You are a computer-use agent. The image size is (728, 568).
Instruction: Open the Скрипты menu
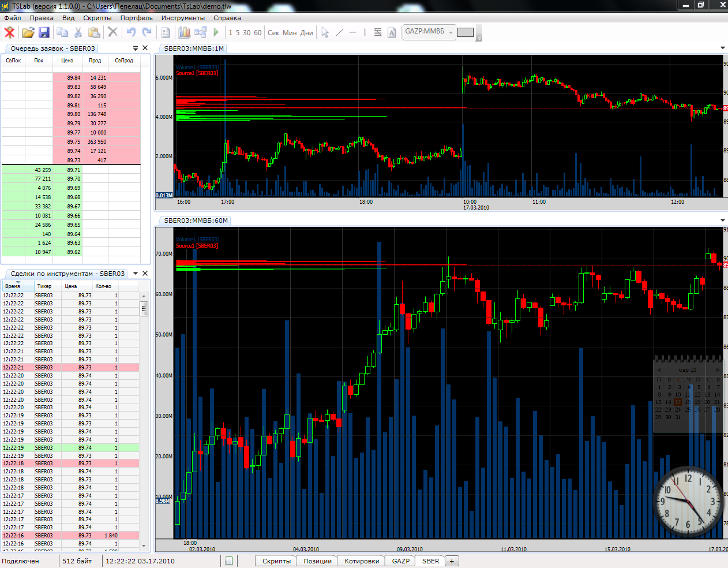click(97, 18)
